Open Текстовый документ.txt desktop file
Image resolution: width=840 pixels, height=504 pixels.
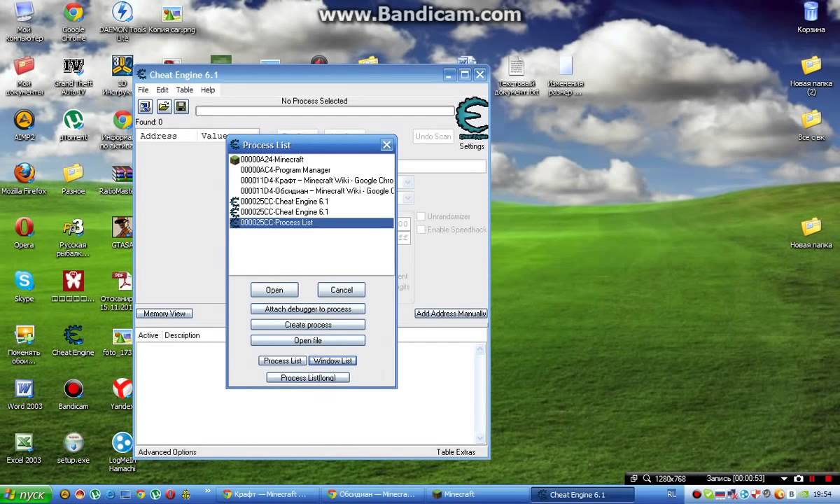pos(517,76)
